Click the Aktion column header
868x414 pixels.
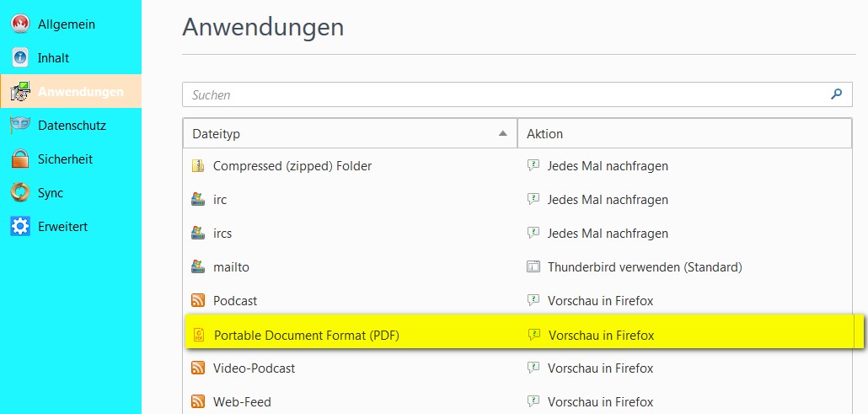(x=683, y=133)
